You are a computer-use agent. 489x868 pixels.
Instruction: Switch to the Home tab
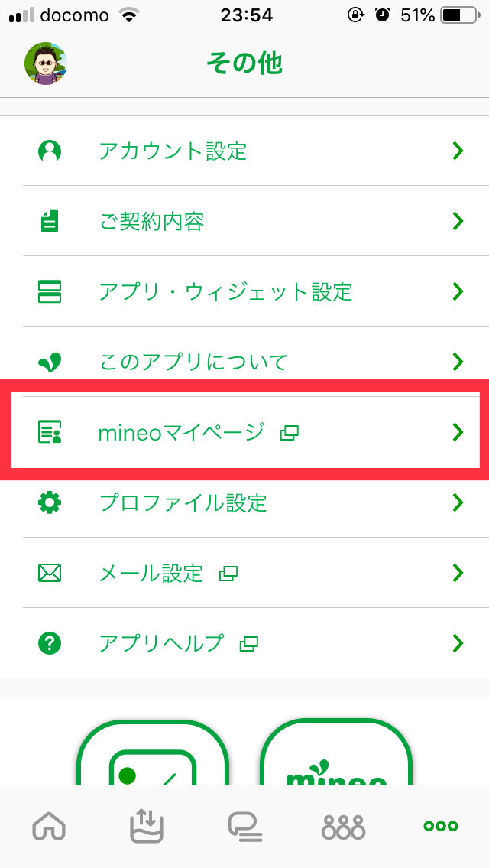pos(49,826)
